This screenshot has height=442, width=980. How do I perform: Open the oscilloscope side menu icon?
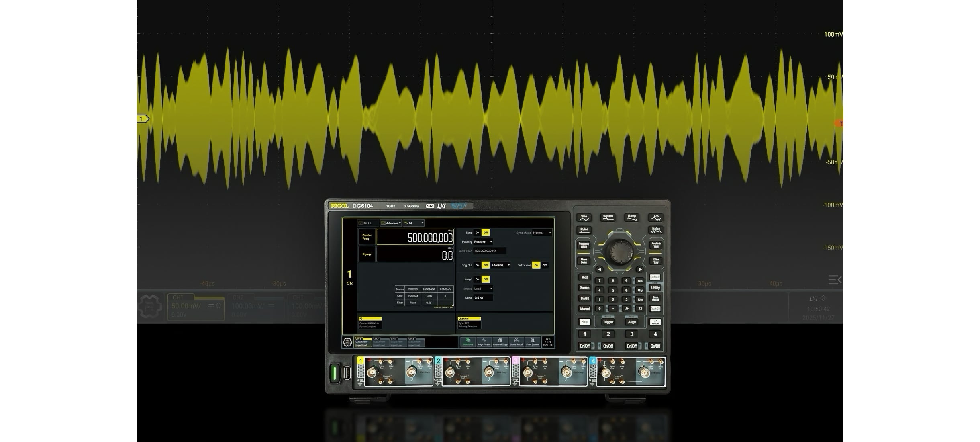(835, 280)
